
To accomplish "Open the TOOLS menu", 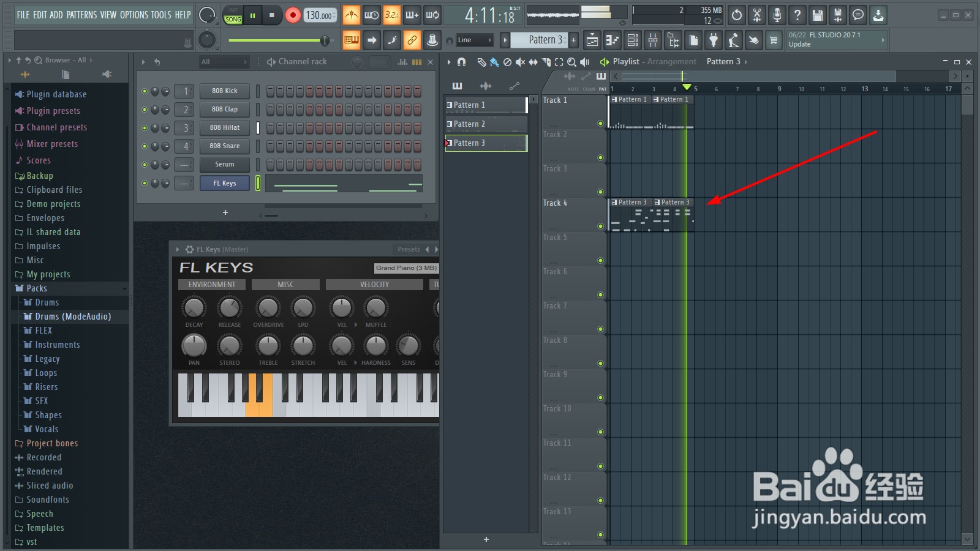I will 161,15.
